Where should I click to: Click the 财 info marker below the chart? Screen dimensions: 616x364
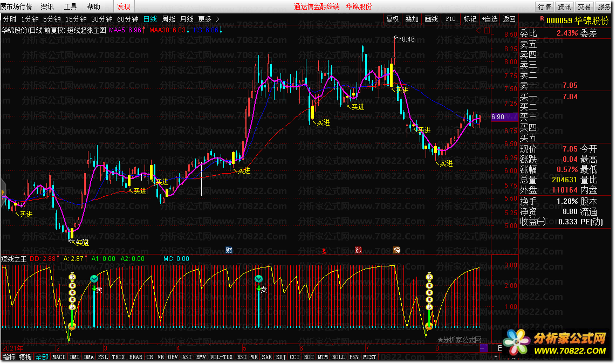pos(229,250)
